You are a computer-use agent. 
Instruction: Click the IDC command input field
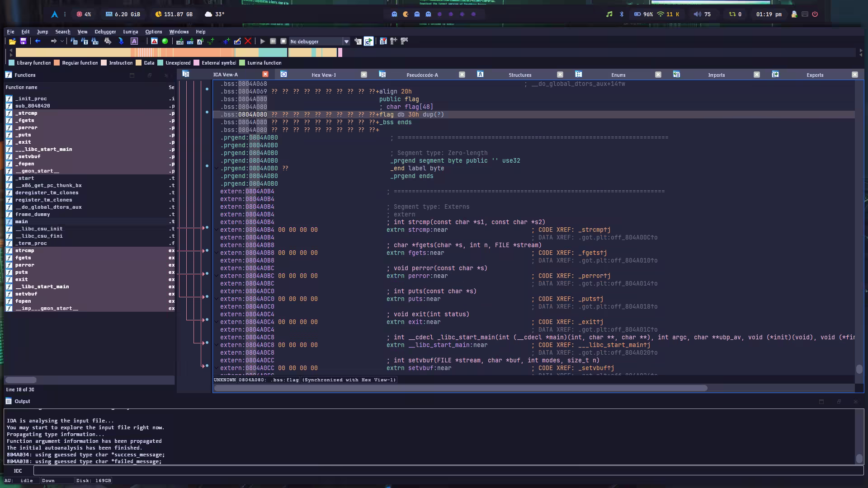pos(448,471)
